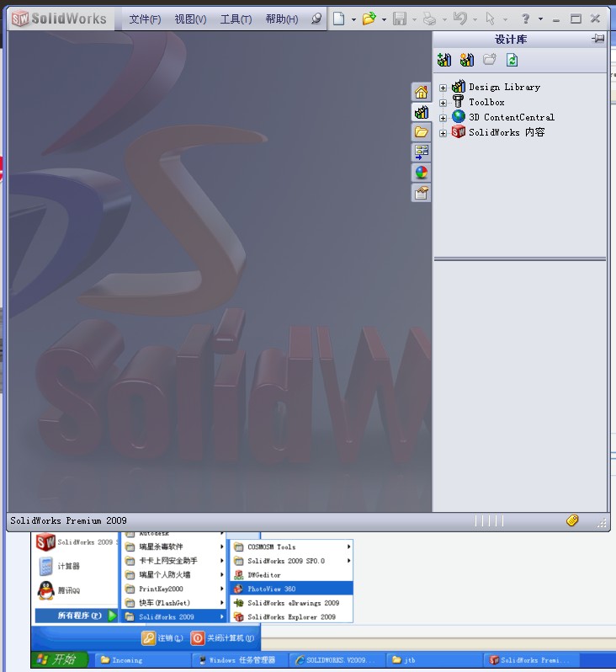The width and height of the screenshot is (616, 672).
Task: Open the 瑞星个人防火墙 program folder
Action: 174,574
